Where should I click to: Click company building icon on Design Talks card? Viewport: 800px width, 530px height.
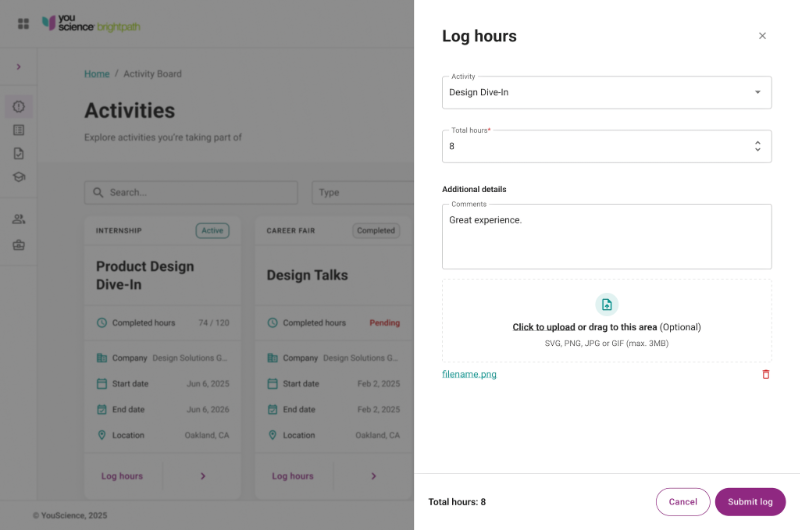(273, 358)
